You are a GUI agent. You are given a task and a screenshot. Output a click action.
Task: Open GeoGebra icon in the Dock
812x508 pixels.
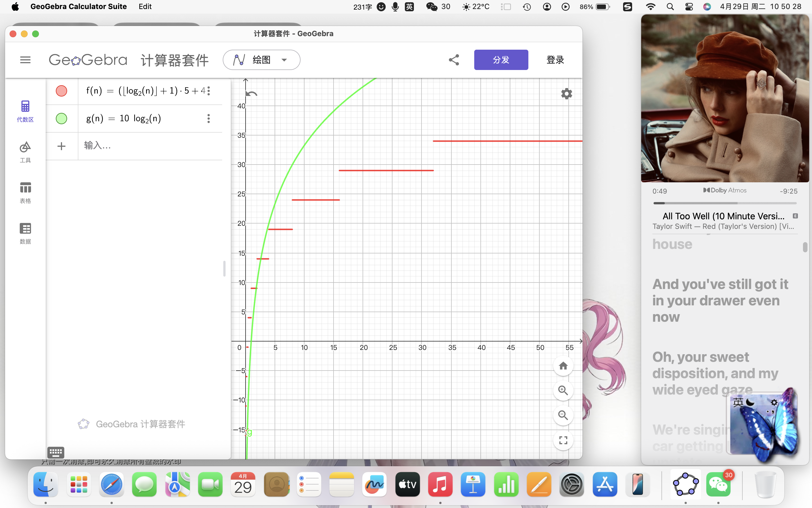685,485
